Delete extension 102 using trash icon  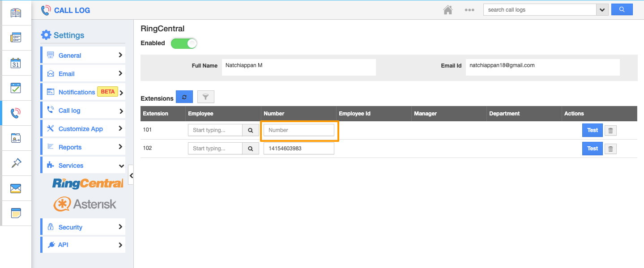pos(610,148)
